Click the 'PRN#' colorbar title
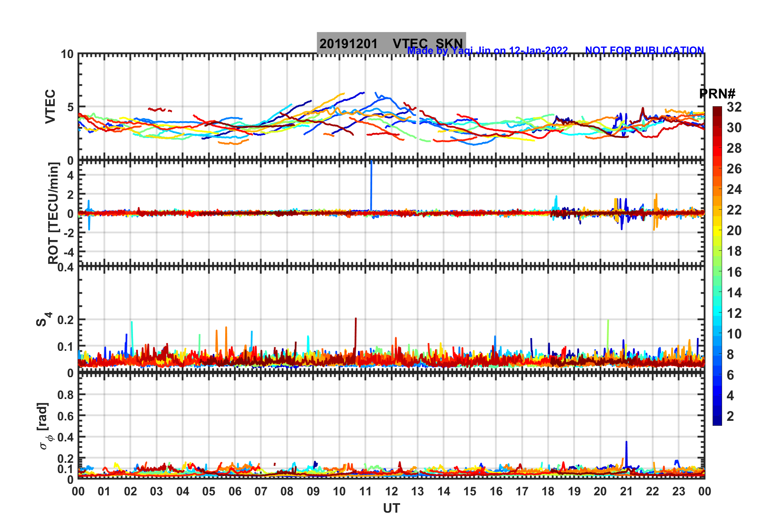Image resolution: width=783 pixels, height=532 pixels. pos(717,93)
